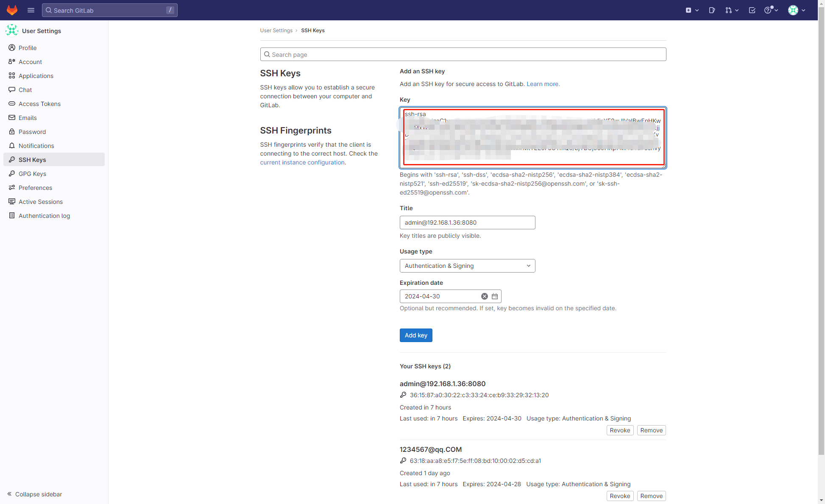Click the Emails envelope icon

point(12,118)
